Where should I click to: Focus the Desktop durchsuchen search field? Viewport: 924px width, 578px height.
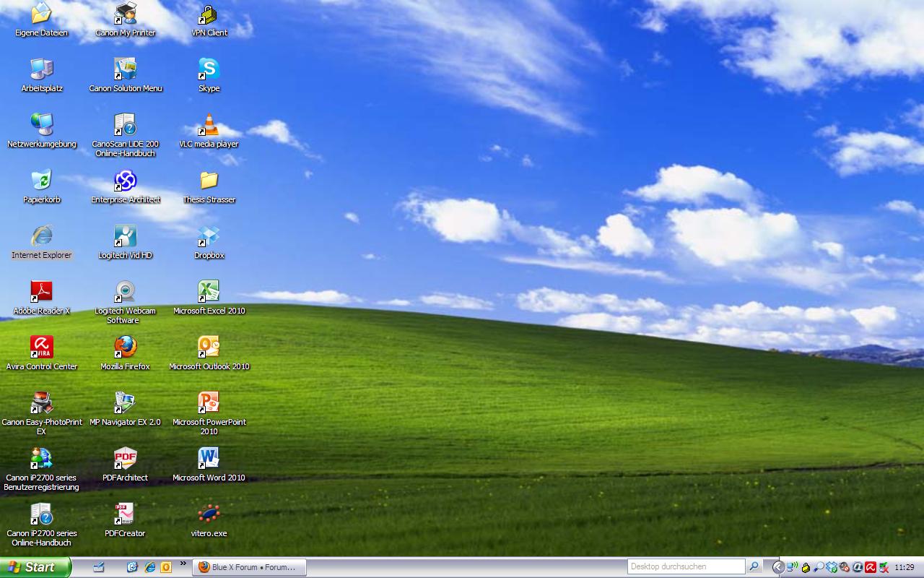coord(686,567)
